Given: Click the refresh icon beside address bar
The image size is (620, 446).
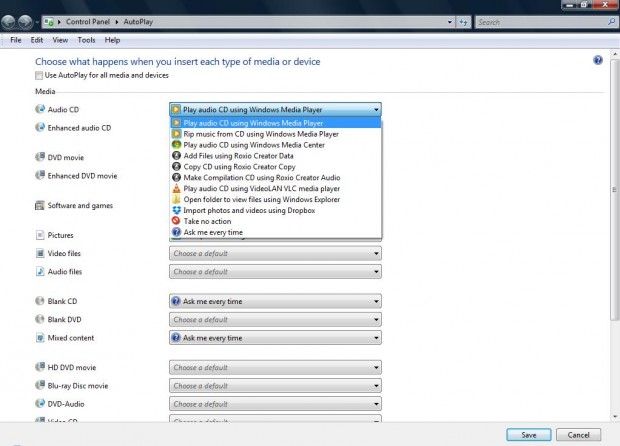Looking at the screenshot, I should point(463,22).
